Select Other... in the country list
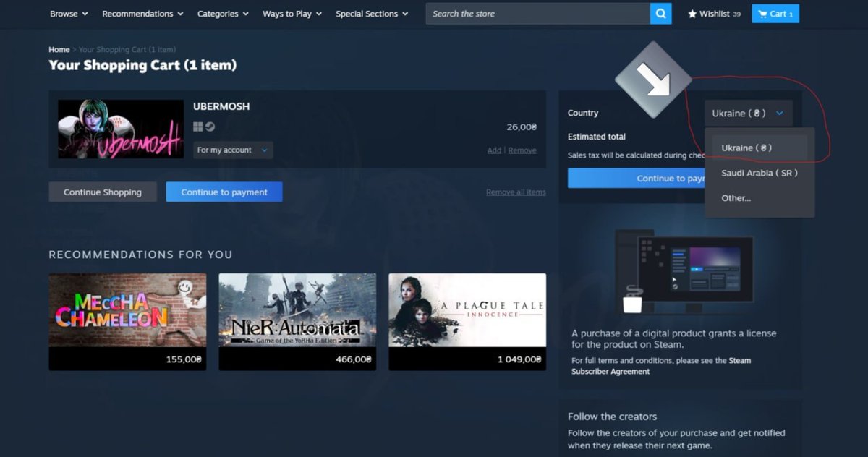868x457 pixels. [759, 198]
